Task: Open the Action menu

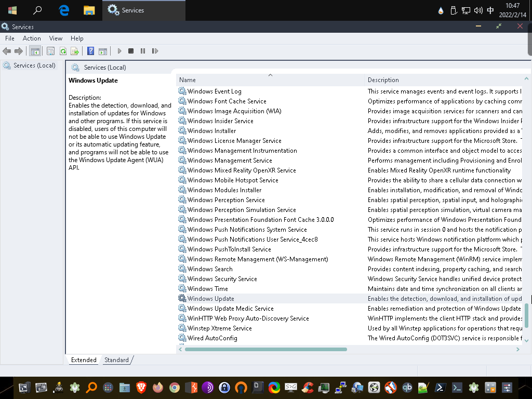Action: tap(32, 38)
